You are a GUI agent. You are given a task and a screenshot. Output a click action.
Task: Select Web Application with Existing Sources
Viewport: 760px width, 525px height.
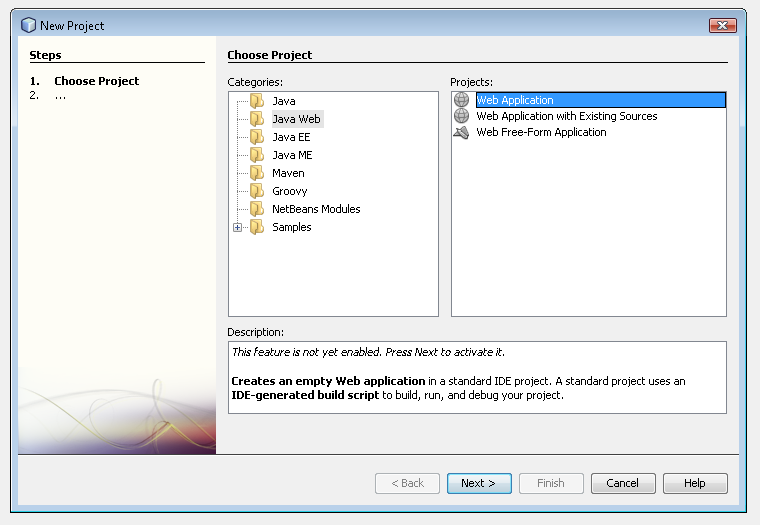point(567,116)
